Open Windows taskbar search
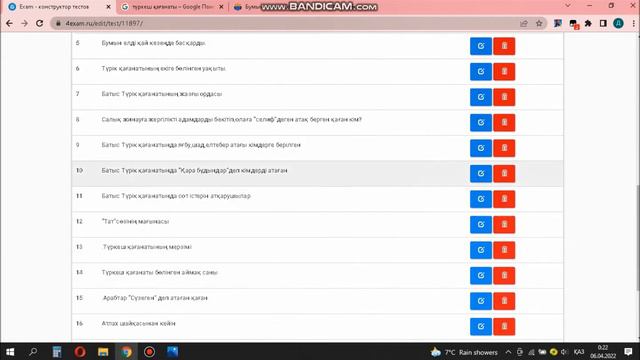This screenshot has height=360, width=640. tap(33, 352)
